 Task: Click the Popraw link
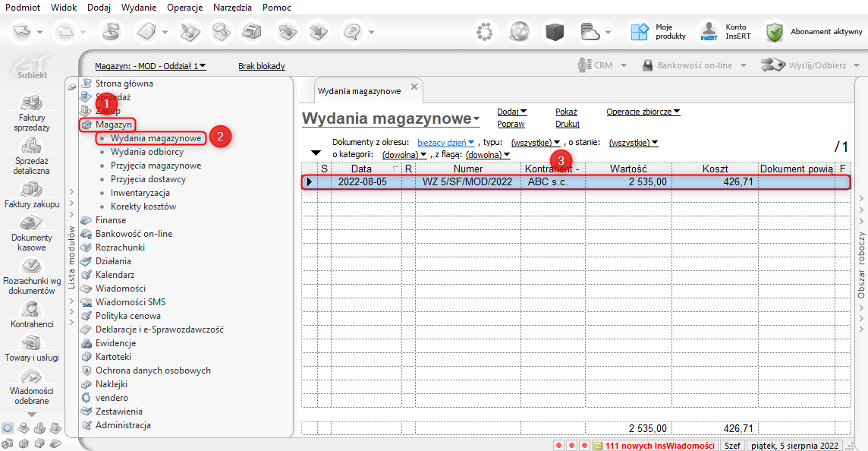coord(511,124)
